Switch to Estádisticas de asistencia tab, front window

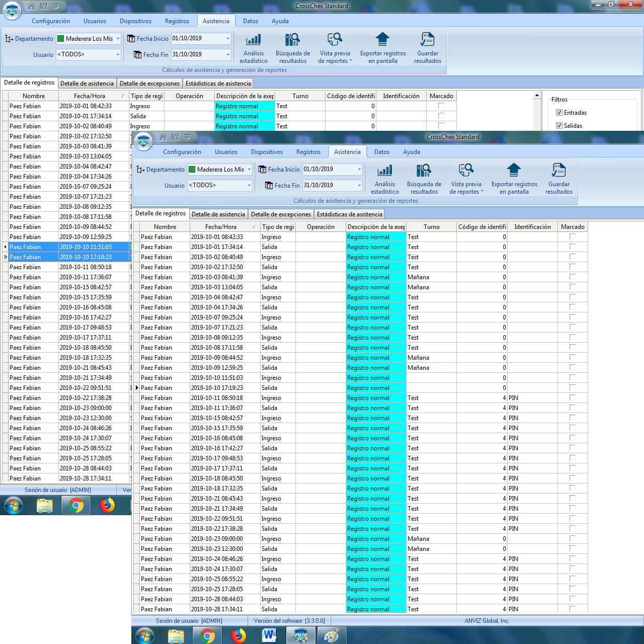(x=349, y=214)
